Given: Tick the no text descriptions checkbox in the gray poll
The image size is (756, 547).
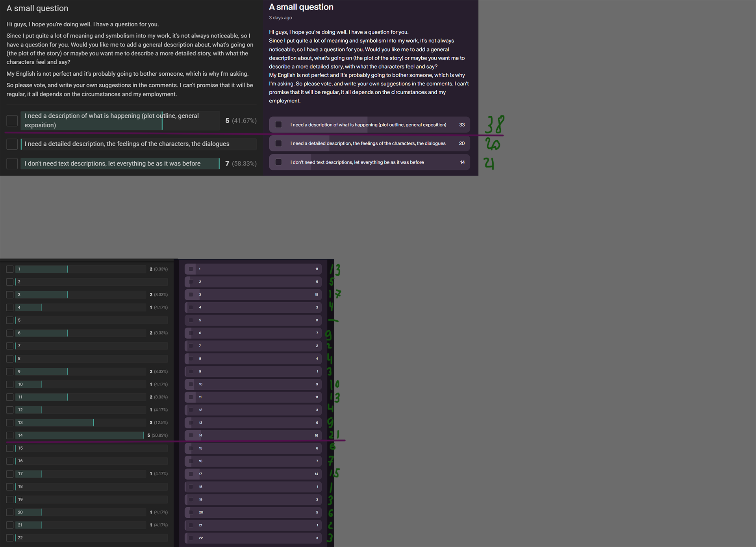Looking at the screenshot, I should point(12,164).
